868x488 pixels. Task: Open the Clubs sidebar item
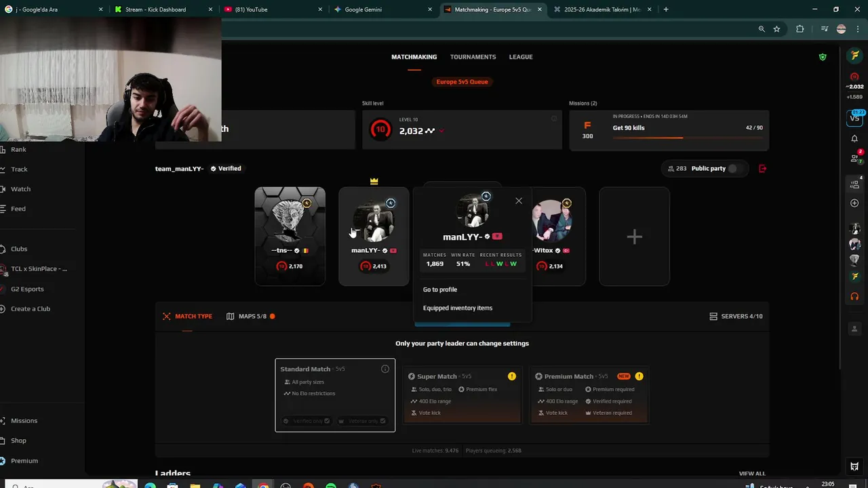pos(19,249)
